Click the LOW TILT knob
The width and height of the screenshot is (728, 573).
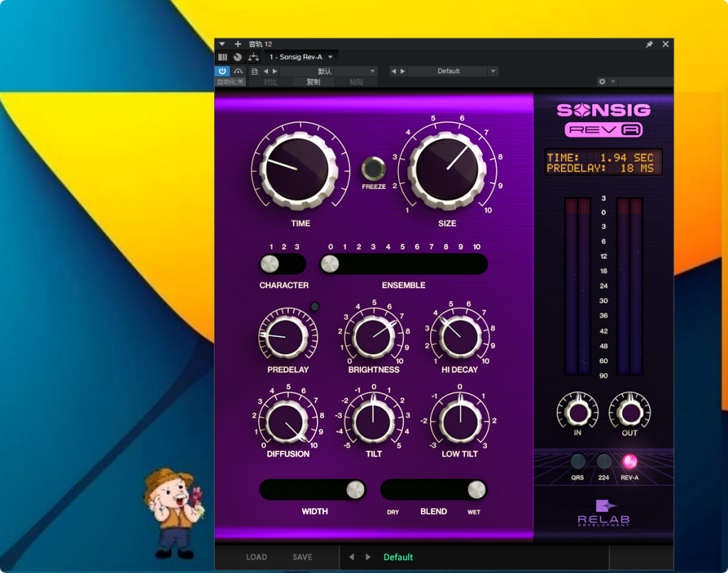tap(460, 422)
